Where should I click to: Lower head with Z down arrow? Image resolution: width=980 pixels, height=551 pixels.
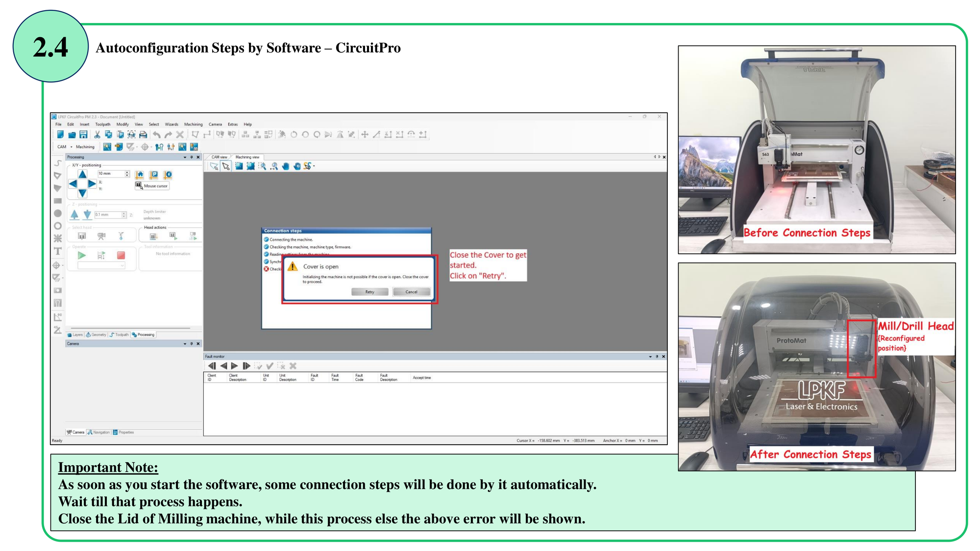tap(87, 215)
